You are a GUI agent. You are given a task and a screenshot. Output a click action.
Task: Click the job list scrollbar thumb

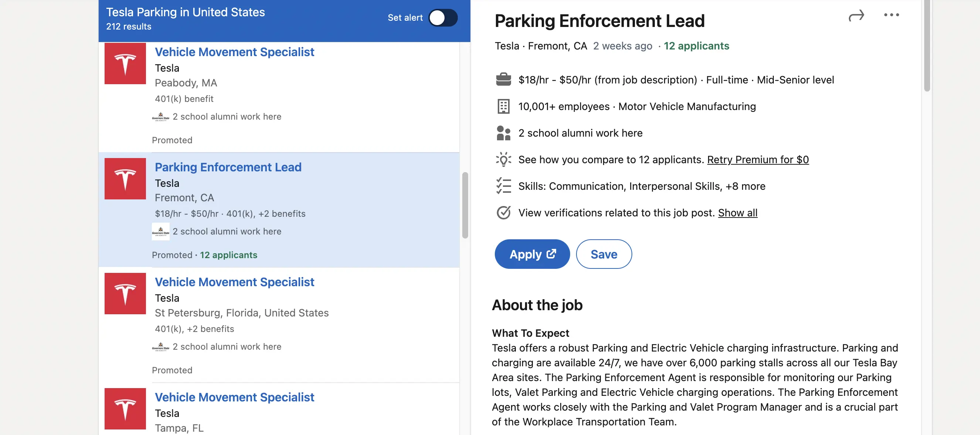tap(465, 205)
